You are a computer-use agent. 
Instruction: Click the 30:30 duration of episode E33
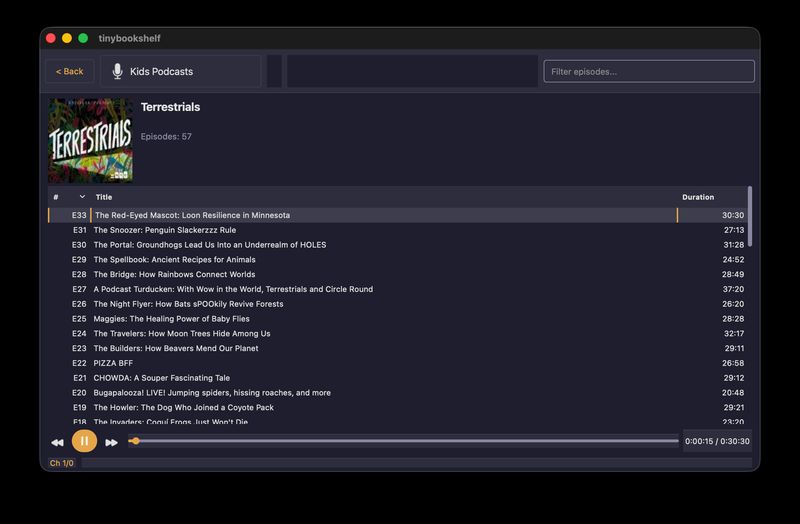(733, 215)
